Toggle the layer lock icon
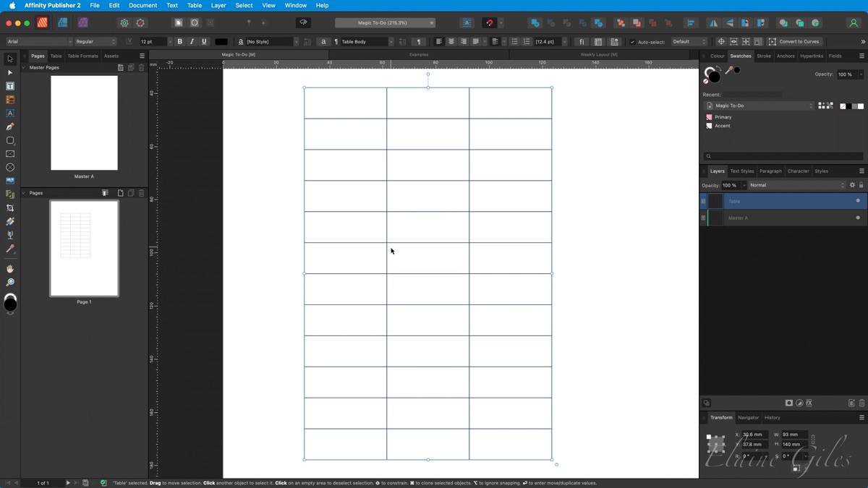This screenshot has height=488, width=868. 861,185
